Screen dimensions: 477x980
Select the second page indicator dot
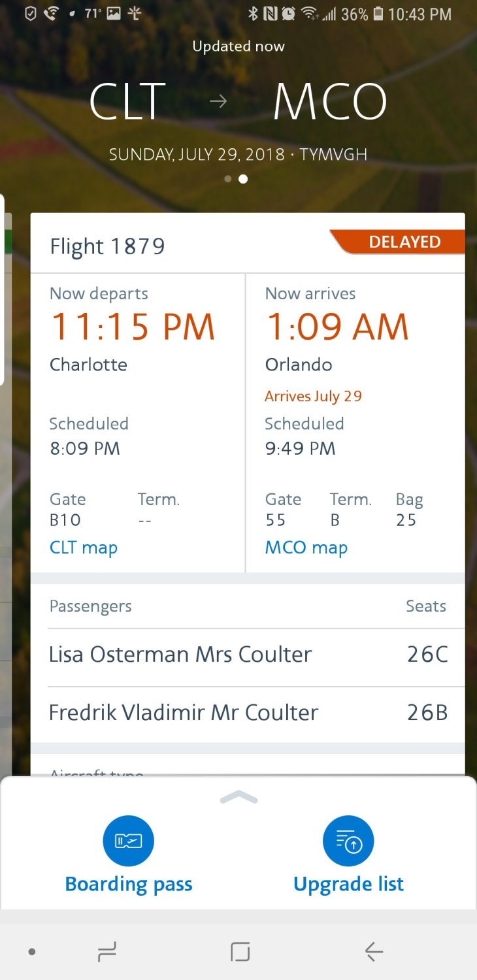coord(243,178)
